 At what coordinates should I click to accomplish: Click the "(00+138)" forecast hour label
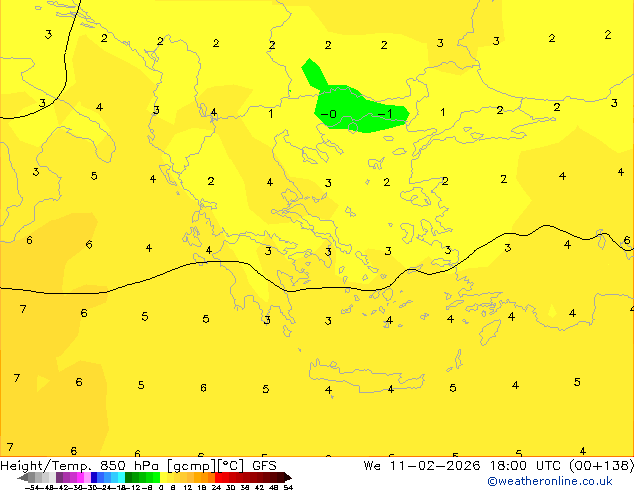point(601,466)
